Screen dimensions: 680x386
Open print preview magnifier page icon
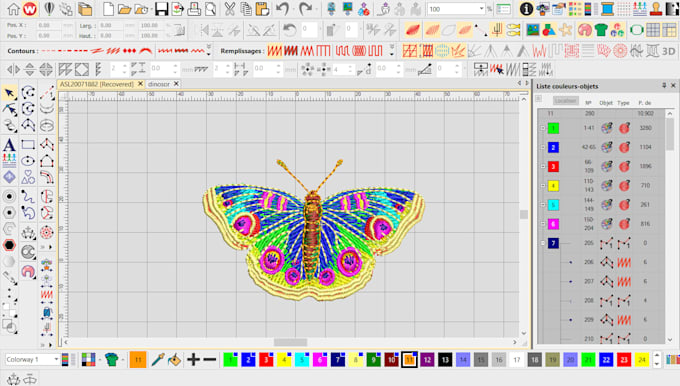211,9
